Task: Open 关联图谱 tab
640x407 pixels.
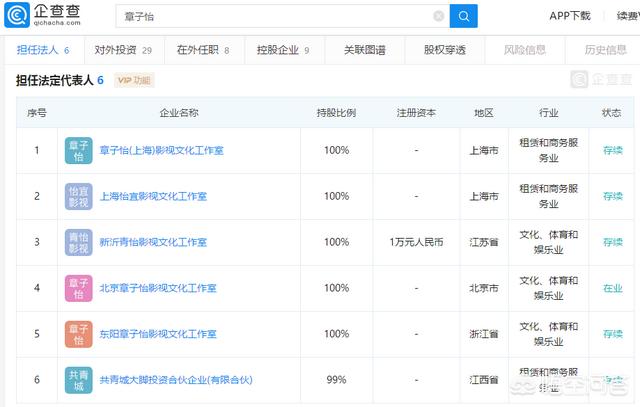Action: click(x=364, y=50)
